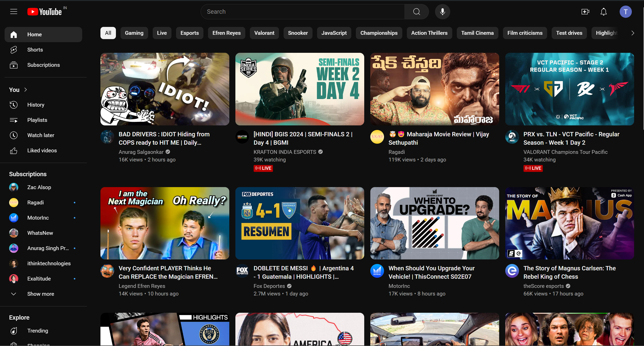Click LIVE badge under BGIS video
This screenshot has width=644, height=346.
tap(263, 168)
